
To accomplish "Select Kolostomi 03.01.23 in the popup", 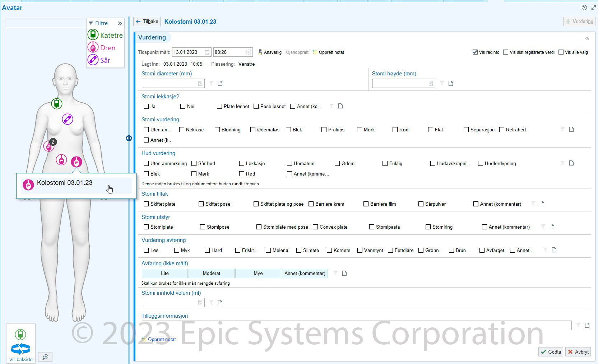I will (65, 183).
